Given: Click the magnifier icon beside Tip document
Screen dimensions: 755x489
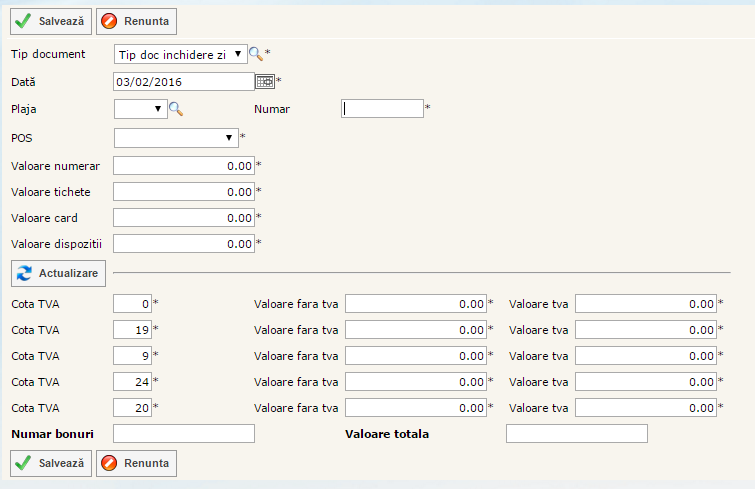Looking at the screenshot, I should [256, 54].
